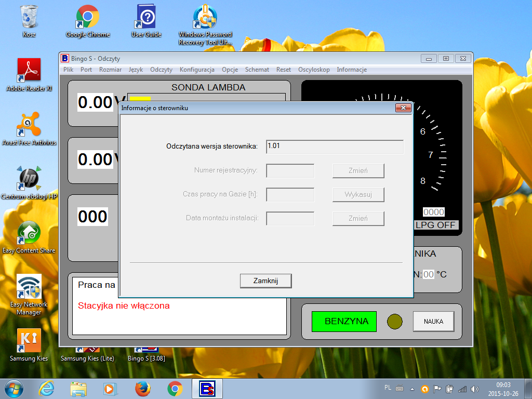Image resolution: width=532 pixels, height=399 pixels.
Task: Select the Bingo S taskbar button
Action: click(x=207, y=389)
